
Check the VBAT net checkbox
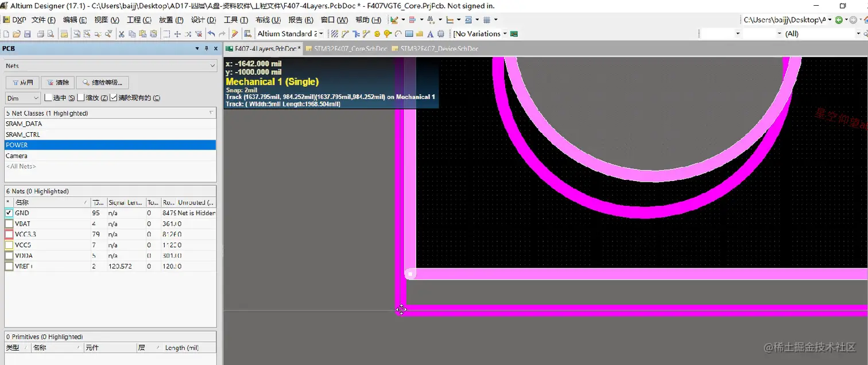(9, 224)
